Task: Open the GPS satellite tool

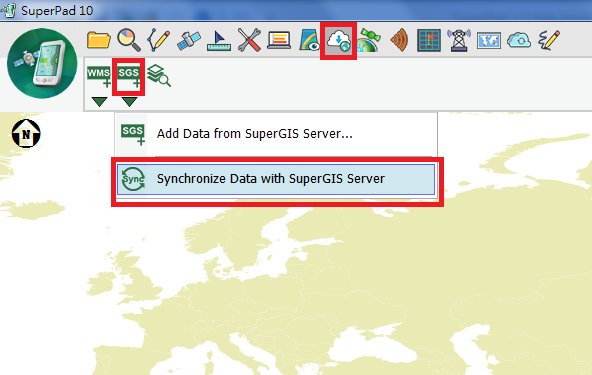Action: coord(188,40)
